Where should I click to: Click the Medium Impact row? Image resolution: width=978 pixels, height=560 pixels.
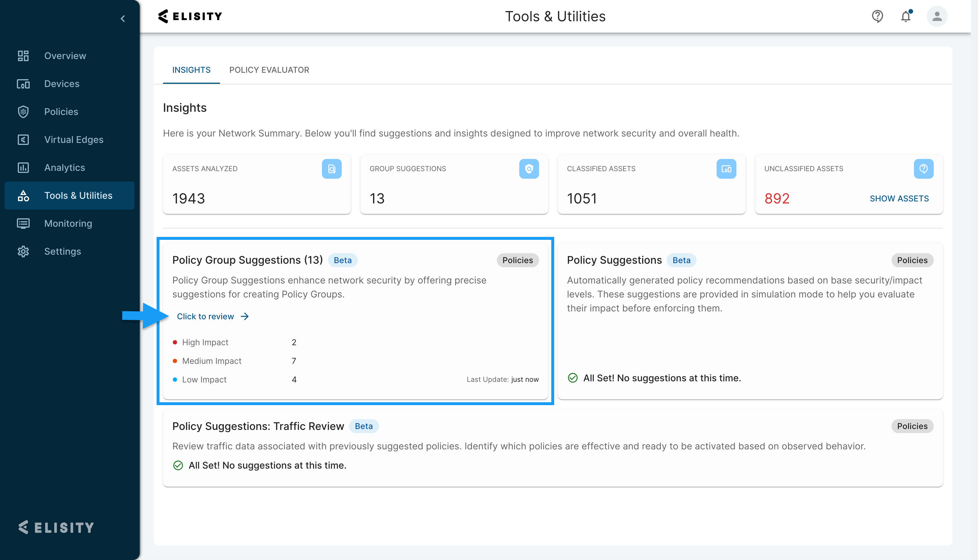click(x=235, y=361)
